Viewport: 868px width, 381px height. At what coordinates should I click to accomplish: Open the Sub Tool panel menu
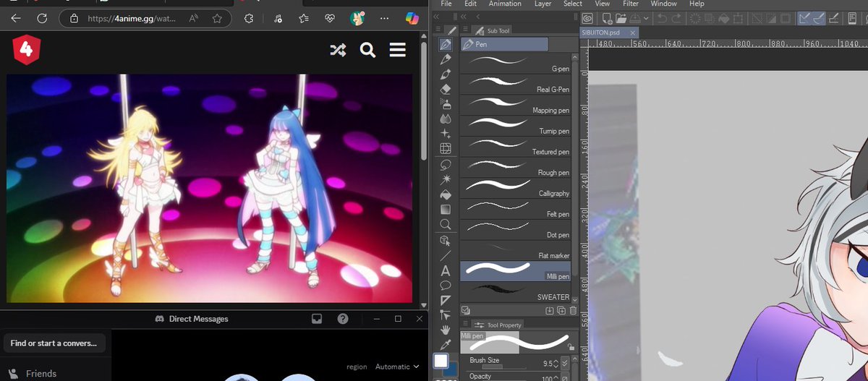[x=466, y=30]
